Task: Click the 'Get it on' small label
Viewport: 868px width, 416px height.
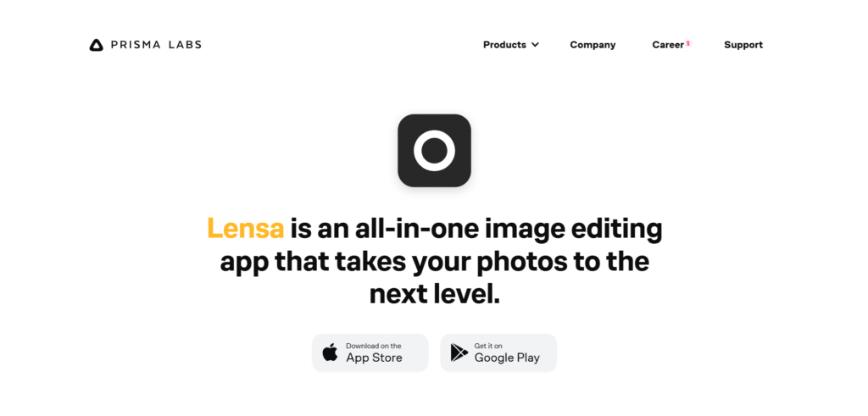Action: [x=488, y=346]
